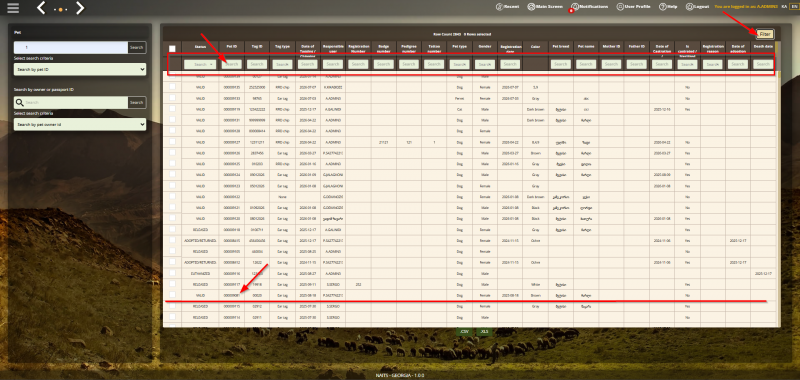Viewport: 800px width, 380px height.
Task: Click magnifier icon in owner search field
Action: tap(19, 103)
